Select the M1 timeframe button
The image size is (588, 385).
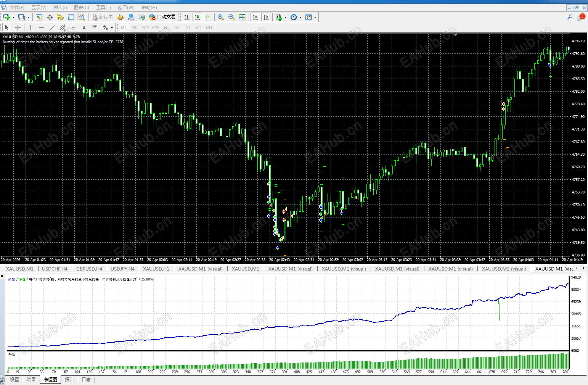(x=124, y=27)
